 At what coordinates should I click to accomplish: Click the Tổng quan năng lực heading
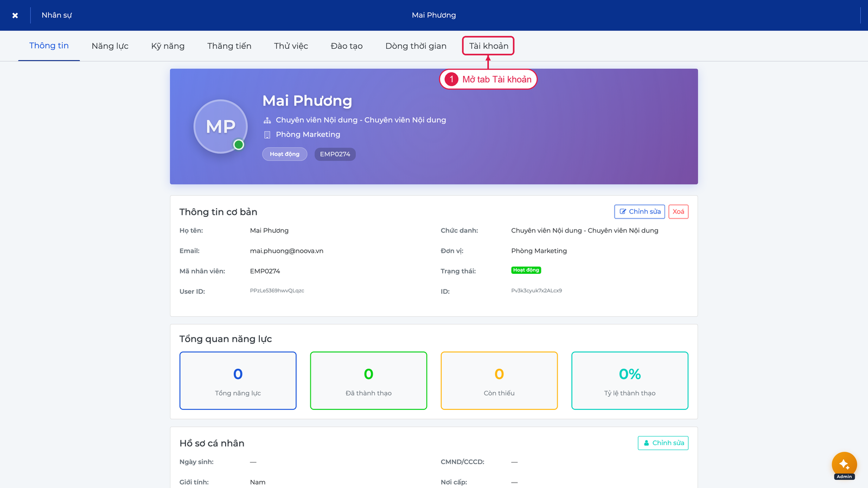click(226, 339)
